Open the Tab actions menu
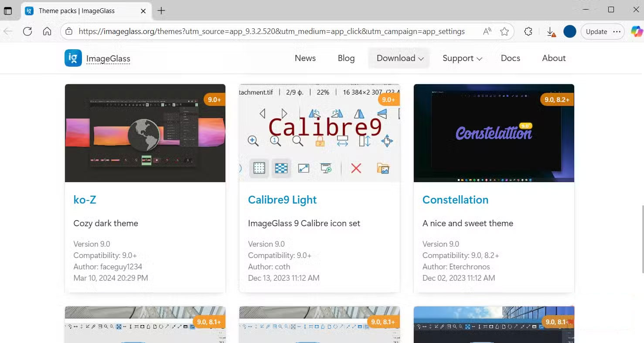This screenshot has height=343, width=644. tap(7, 10)
